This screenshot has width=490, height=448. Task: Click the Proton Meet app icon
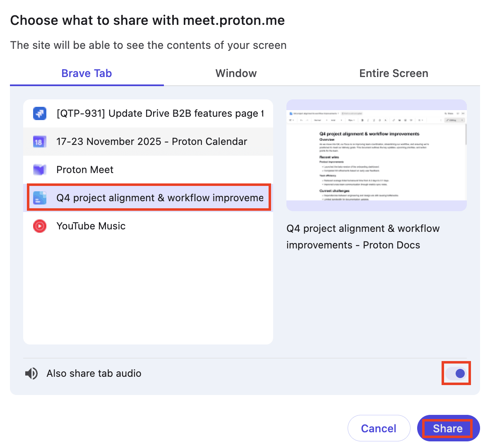tap(39, 169)
